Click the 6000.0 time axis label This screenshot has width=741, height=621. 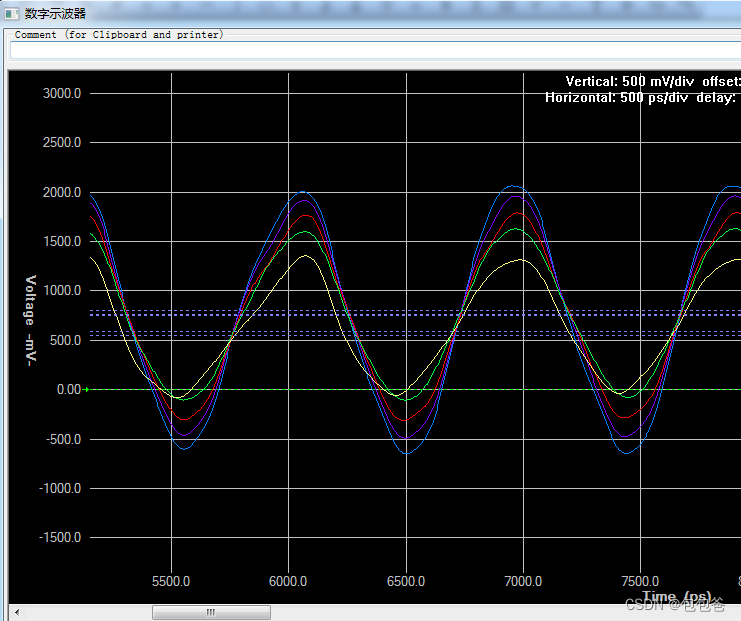[288, 581]
